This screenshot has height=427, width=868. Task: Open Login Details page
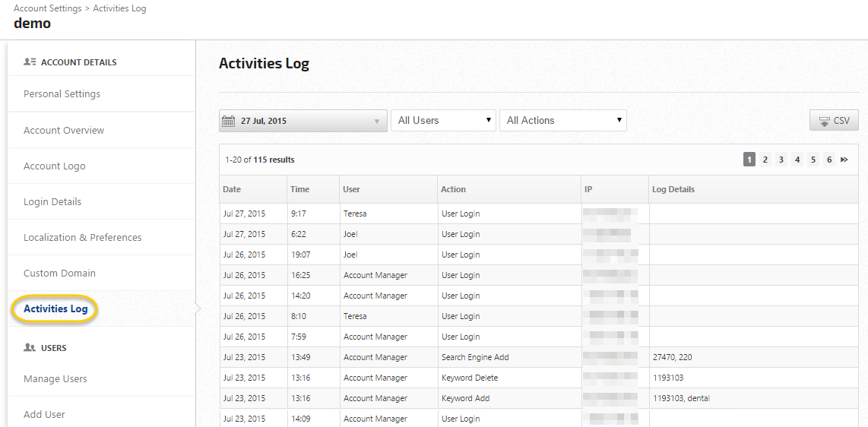coord(52,202)
